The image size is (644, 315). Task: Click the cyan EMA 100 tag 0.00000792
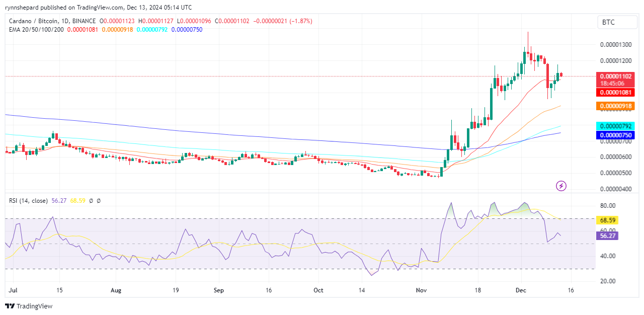tap(614, 126)
